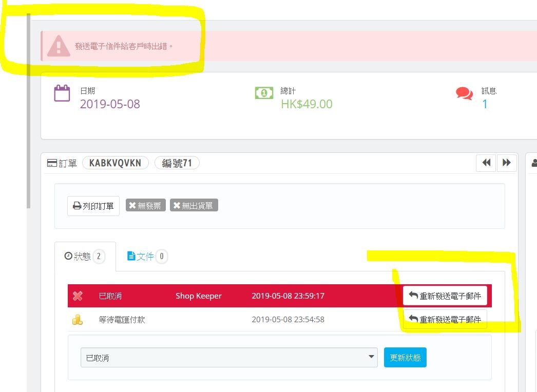Open the 已取消 order status dropdown
Viewport: 537px width, 392px height.
click(x=229, y=358)
